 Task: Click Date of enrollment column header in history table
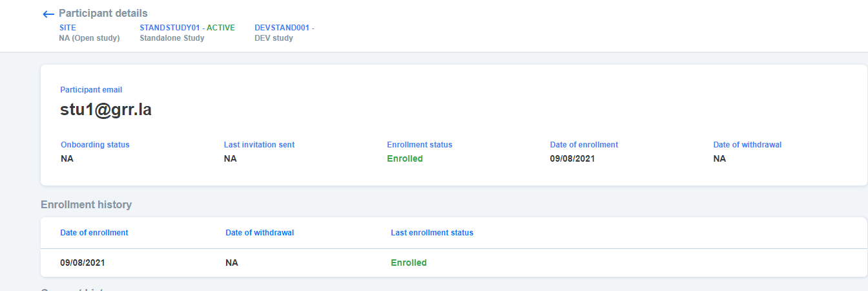[x=94, y=233]
